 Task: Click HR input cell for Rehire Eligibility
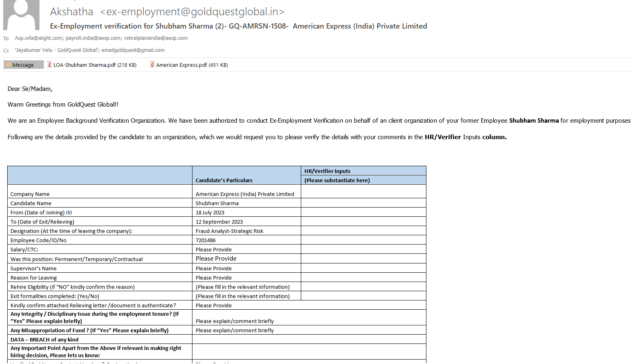[x=363, y=287]
